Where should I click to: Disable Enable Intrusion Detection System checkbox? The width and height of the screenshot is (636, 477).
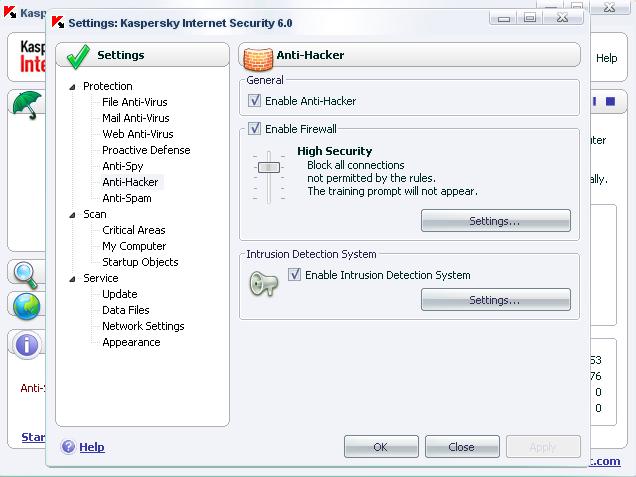(x=294, y=275)
